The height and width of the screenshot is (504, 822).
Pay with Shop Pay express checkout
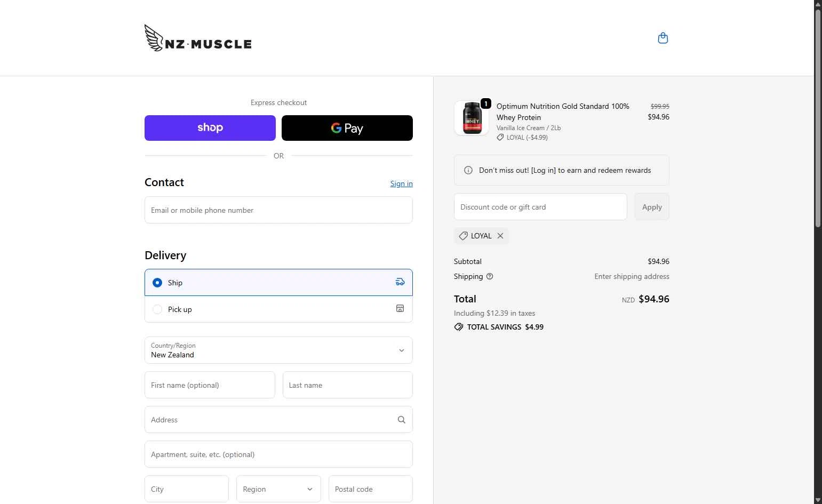point(210,128)
